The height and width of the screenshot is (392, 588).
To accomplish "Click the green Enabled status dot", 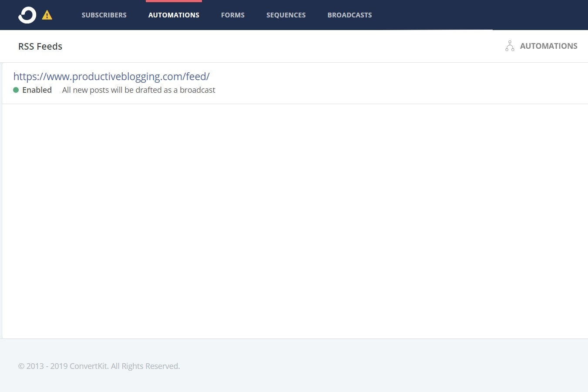I will (16, 90).
